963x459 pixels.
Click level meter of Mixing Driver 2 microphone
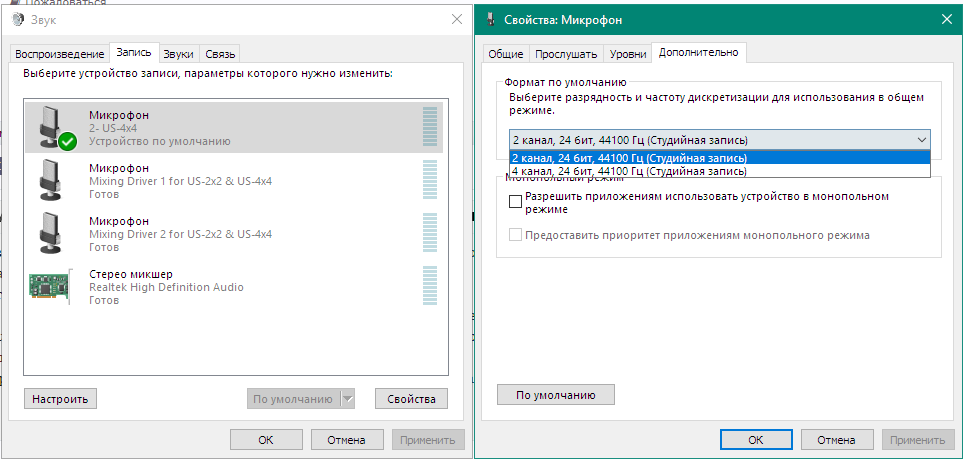click(430, 232)
